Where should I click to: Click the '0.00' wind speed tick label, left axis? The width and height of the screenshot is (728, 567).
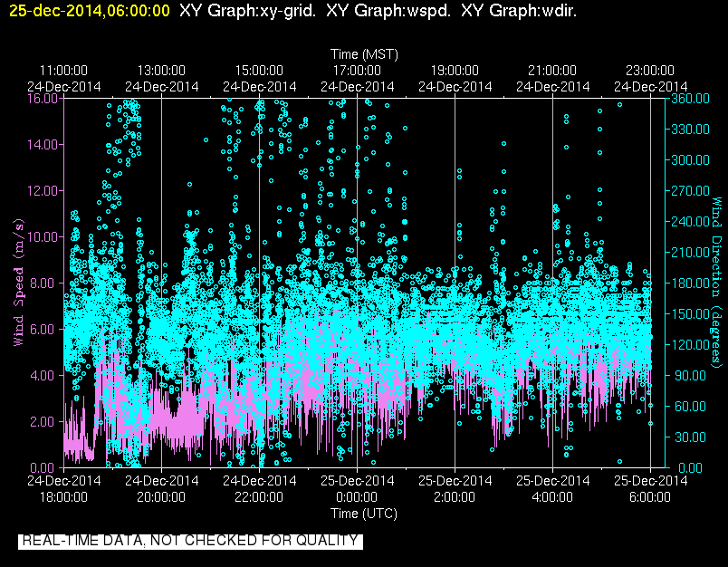tap(45, 467)
